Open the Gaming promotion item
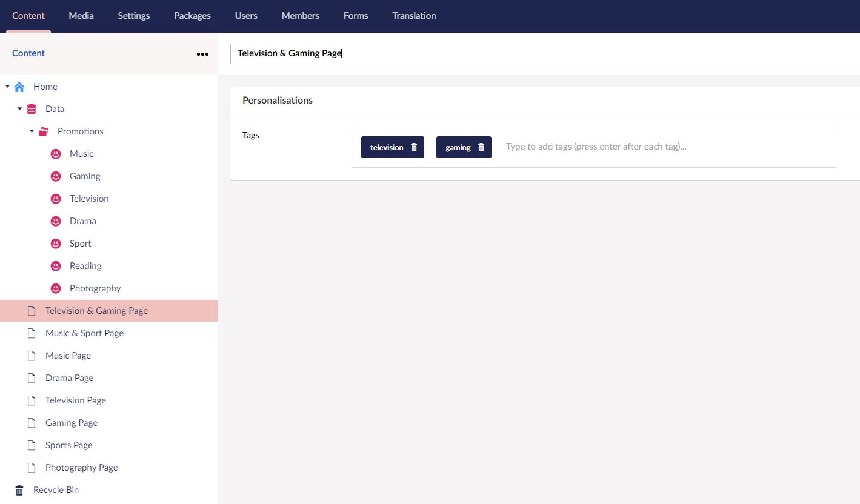Viewport: 860px width, 504px height. [x=85, y=176]
